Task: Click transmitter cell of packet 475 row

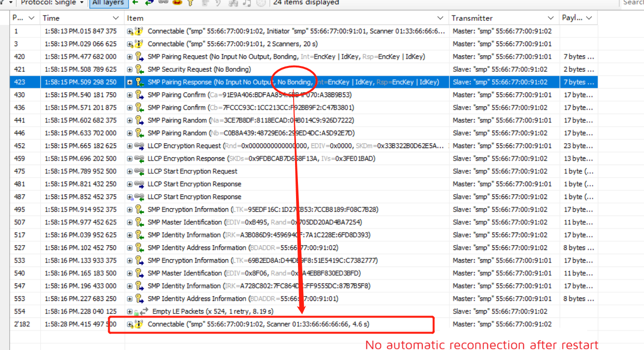Action: [x=504, y=171]
